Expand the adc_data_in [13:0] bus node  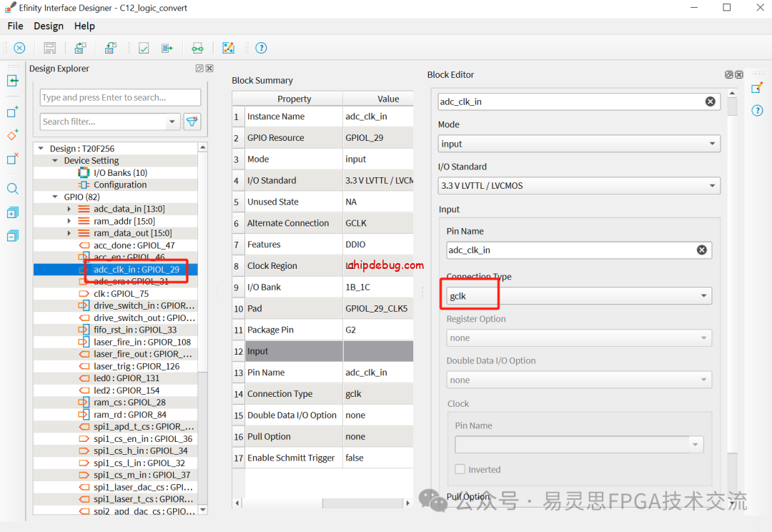pyautogui.click(x=69, y=209)
